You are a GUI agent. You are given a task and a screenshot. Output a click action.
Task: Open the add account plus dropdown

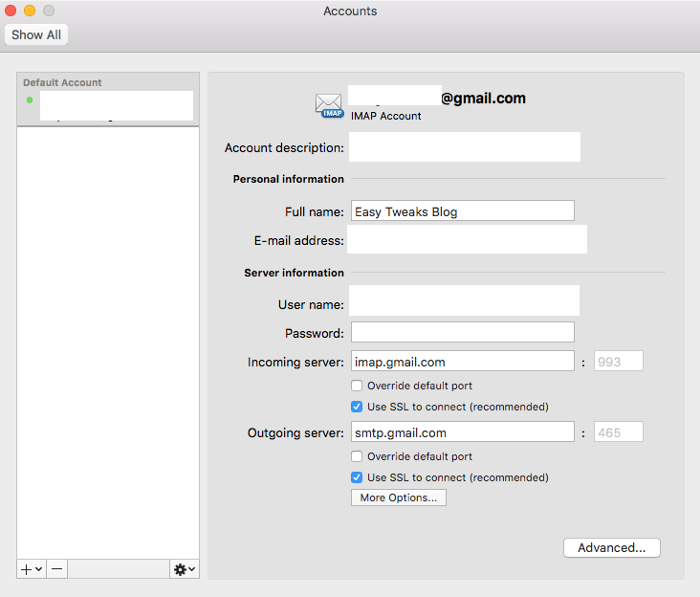point(32,569)
